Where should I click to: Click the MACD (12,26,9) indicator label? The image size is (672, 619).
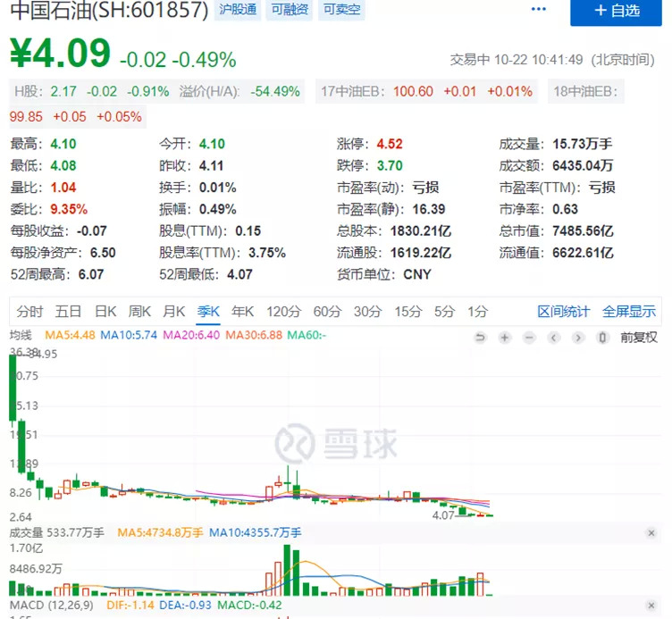(52, 605)
